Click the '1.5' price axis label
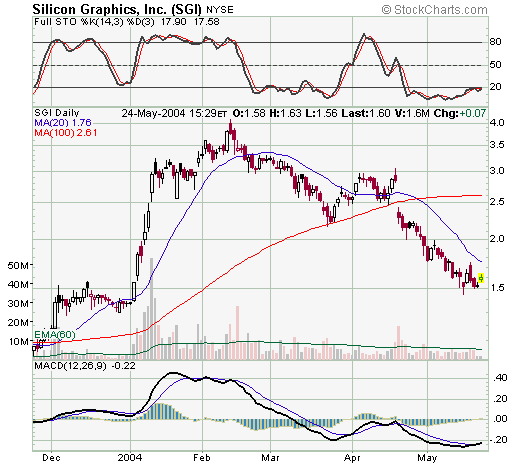Image resolution: width=520 pixels, height=468 pixels. [x=498, y=288]
